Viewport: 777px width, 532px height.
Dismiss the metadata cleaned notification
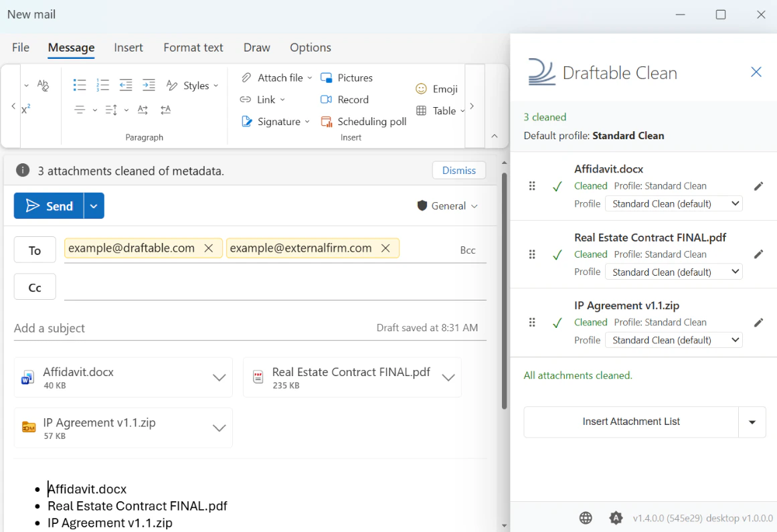(459, 171)
